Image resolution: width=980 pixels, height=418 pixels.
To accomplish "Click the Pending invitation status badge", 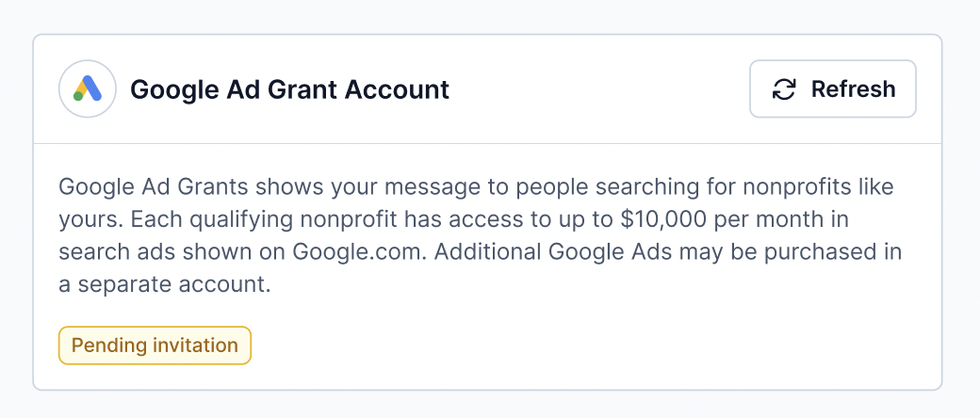I will [x=155, y=346].
